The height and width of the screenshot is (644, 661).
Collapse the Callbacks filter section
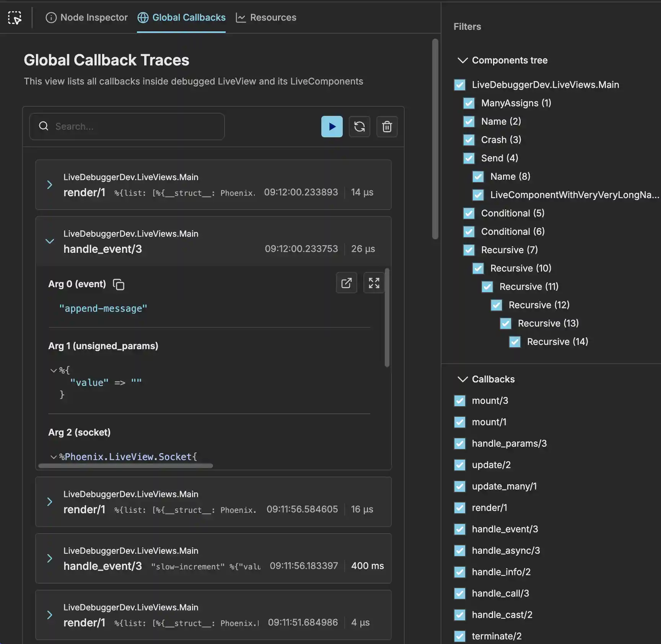[463, 379]
